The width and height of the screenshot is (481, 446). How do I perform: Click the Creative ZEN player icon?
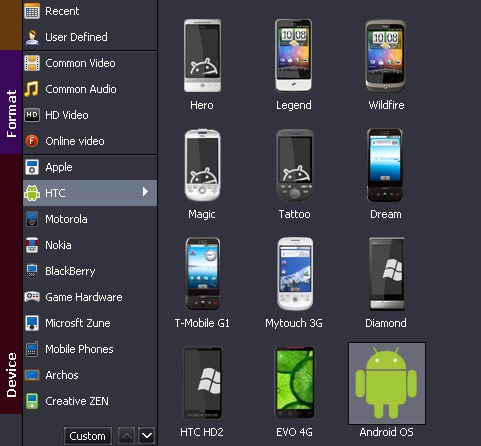(32, 401)
